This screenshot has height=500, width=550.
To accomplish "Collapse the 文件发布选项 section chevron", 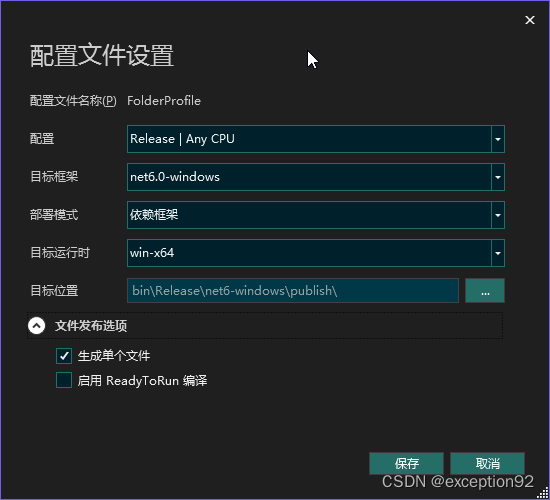I will pyautogui.click(x=36, y=326).
